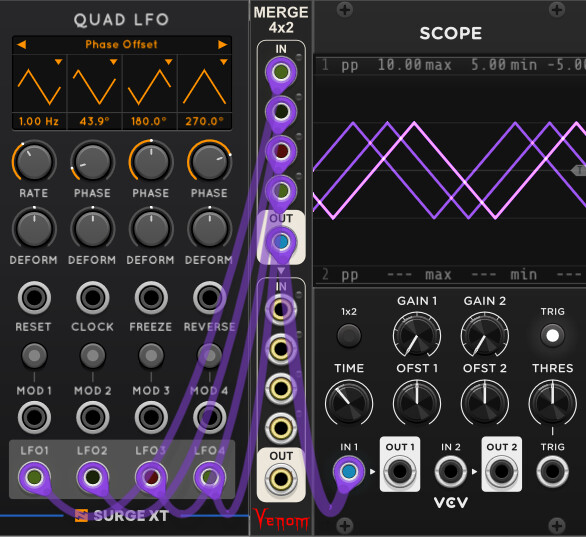Click the THRES knob
Screen dimensions: 586x537
pyautogui.click(x=553, y=403)
